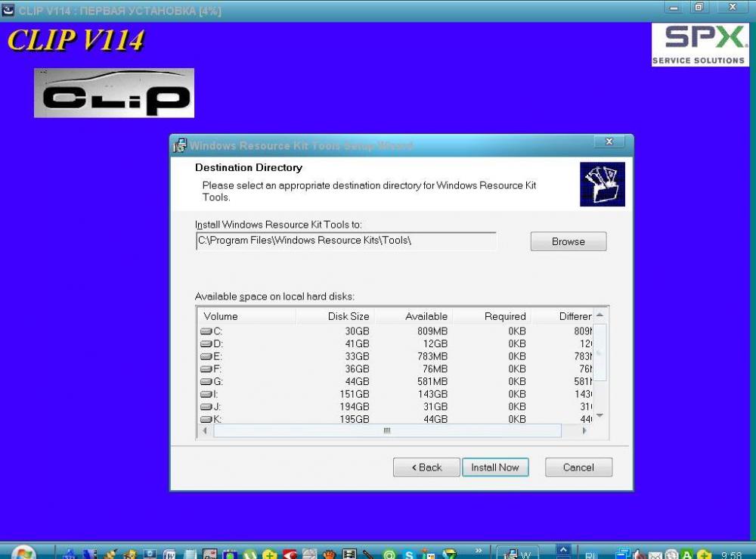The image size is (756, 559).
Task: Click the SPX Service Solutions logo
Action: coord(699,45)
